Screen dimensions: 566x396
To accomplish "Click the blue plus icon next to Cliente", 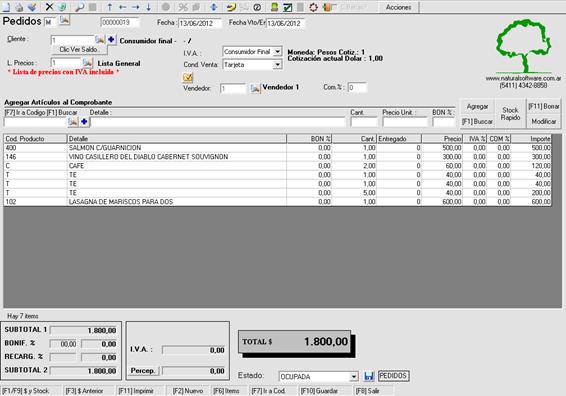I will coord(111,39).
